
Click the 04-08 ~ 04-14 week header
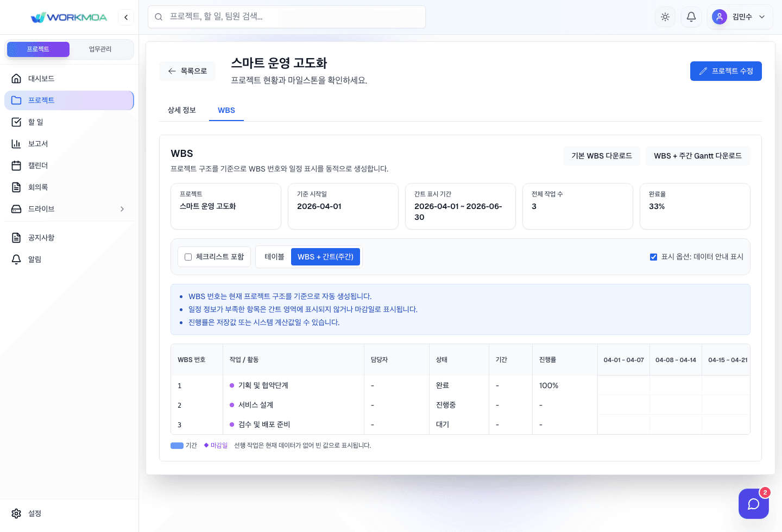pyautogui.click(x=676, y=360)
